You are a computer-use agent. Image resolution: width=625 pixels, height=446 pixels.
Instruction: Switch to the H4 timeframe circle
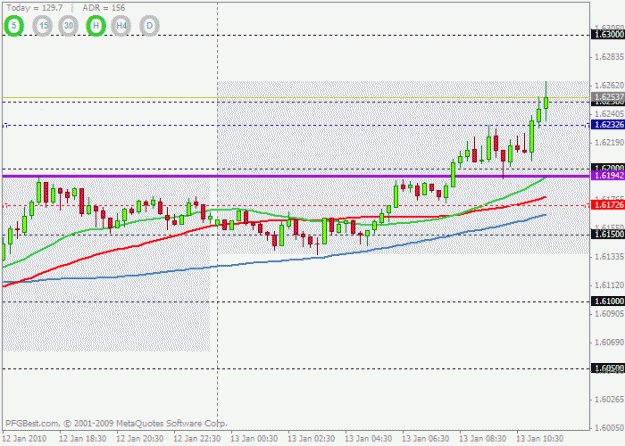(x=121, y=26)
